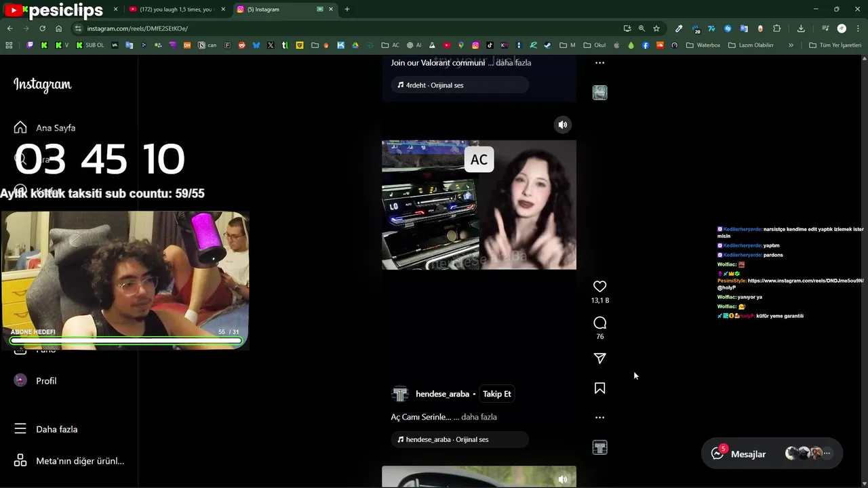Open Meta'nın diğer ürünleri menu
This screenshot has width=868, height=488.
[x=69, y=461]
